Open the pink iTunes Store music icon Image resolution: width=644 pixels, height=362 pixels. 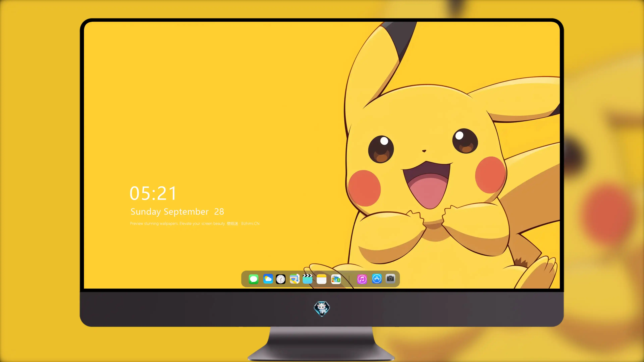tap(362, 279)
